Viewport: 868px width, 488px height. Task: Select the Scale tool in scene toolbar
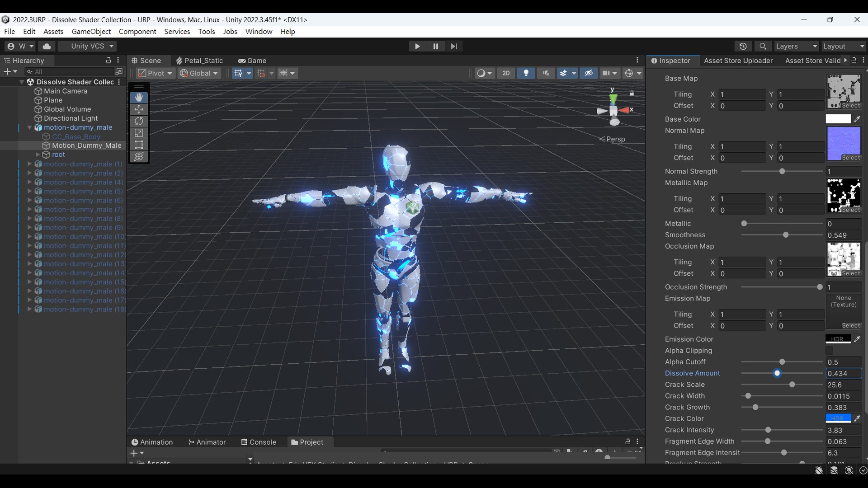[x=139, y=133]
